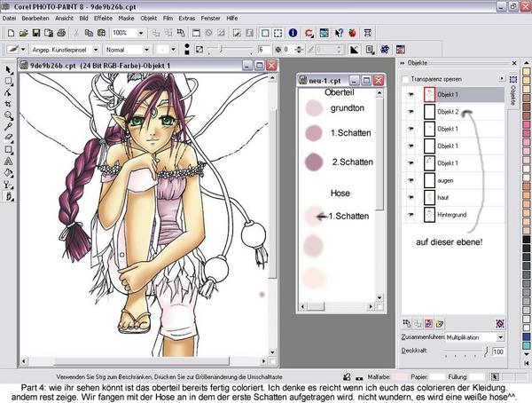
Task: Open the Objekt menu
Action: 149,19
